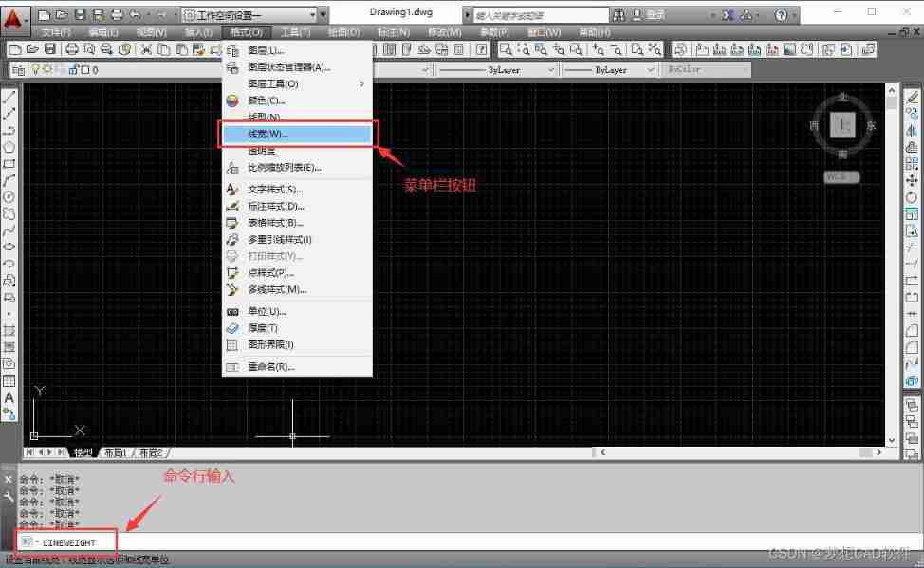Toggle the layer freeze sun icon
This screenshot has width=924, height=568.
click(48, 68)
